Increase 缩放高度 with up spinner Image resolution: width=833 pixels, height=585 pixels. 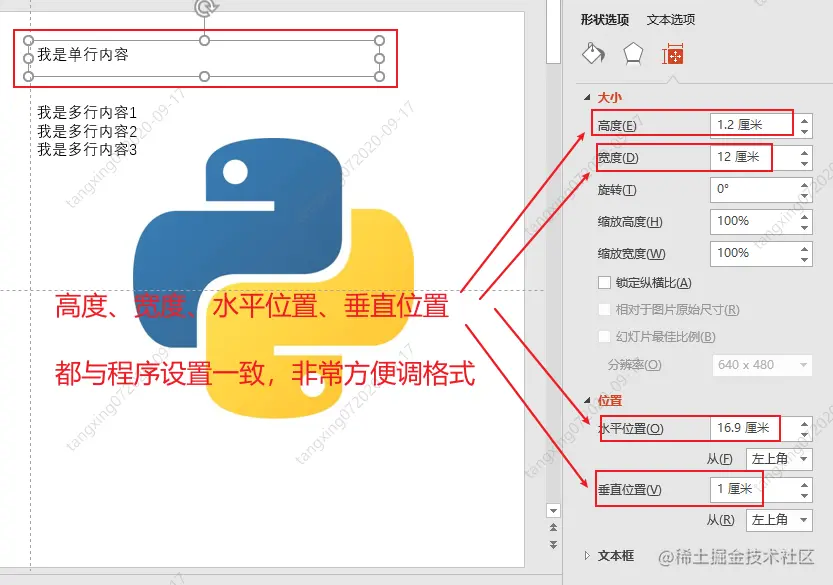pyautogui.click(x=804, y=216)
